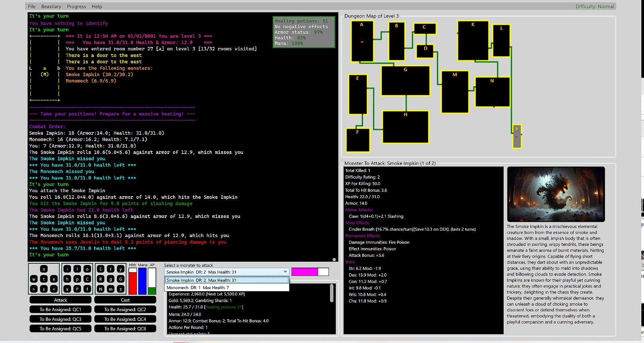This screenshot has width=644, height=343.
Task: Click the uppercase 'R' key button
Action: coord(100,279)
